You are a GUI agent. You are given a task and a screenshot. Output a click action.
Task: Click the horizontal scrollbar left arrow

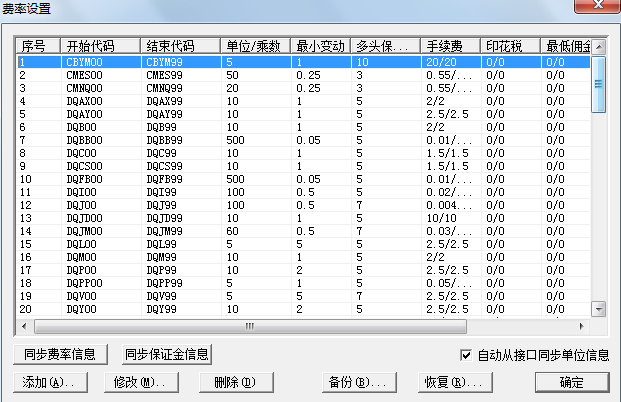(25, 326)
